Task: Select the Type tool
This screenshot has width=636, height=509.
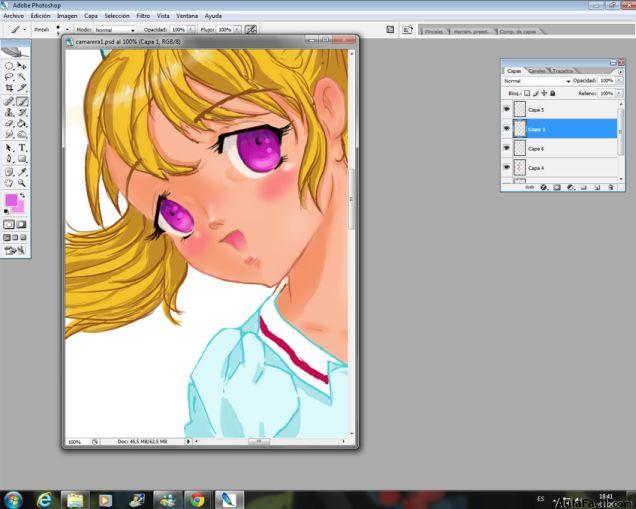Action: (22, 148)
